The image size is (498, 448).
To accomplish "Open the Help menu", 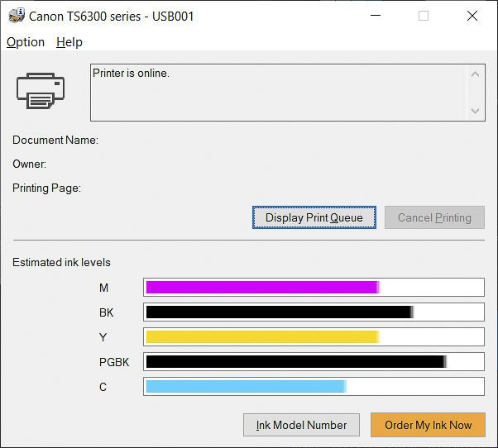I will (x=69, y=42).
